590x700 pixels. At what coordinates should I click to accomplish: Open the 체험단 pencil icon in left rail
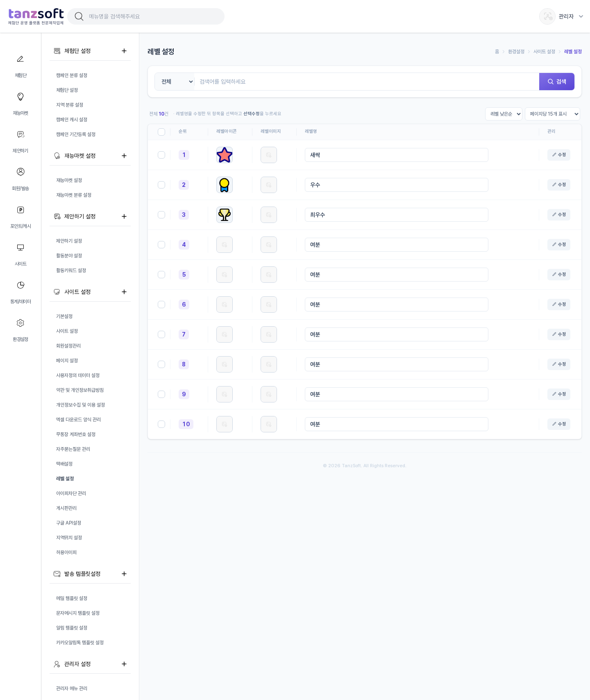pyautogui.click(x=20, y=59)
